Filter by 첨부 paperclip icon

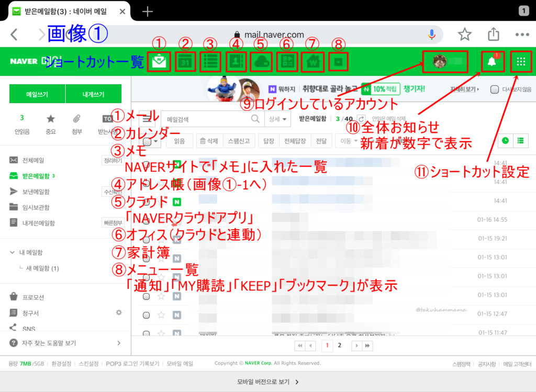(76, 119)
